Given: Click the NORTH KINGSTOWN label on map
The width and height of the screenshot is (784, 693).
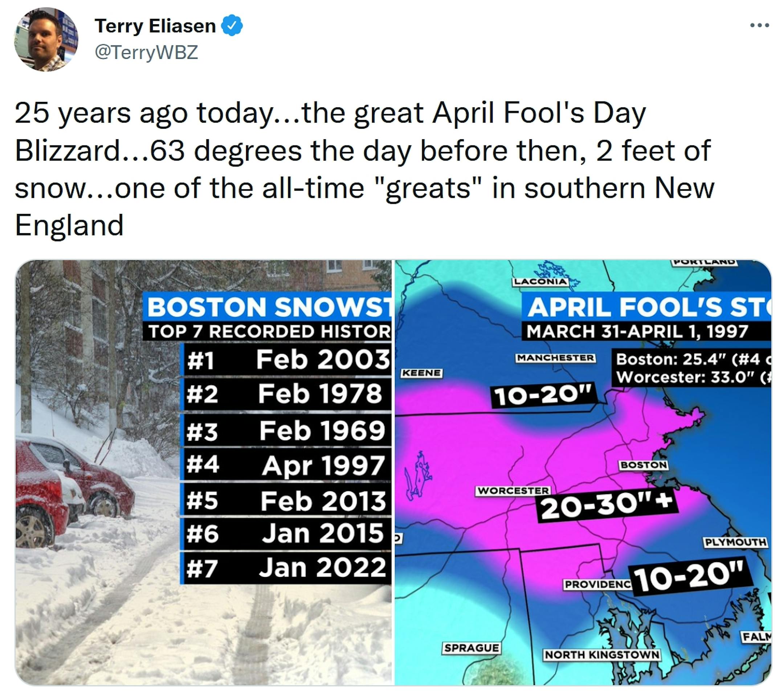Looking at the screenshot, I should click(602, 654).
